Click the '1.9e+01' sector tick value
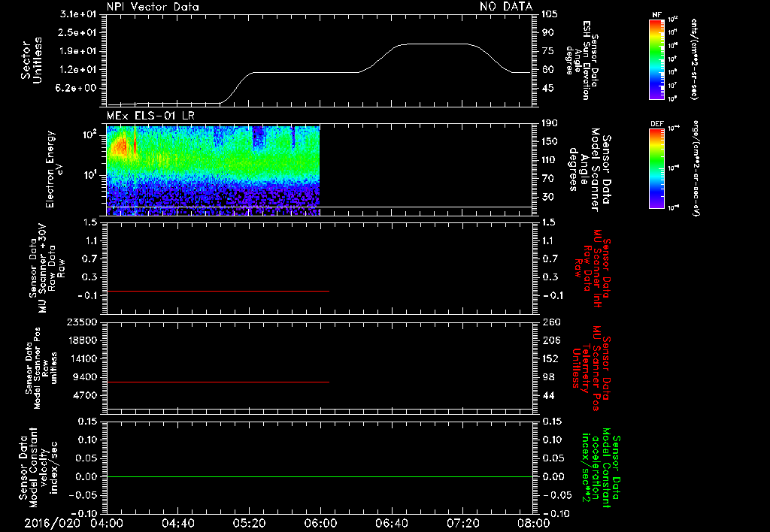770x532 pixels. [78, 51]
